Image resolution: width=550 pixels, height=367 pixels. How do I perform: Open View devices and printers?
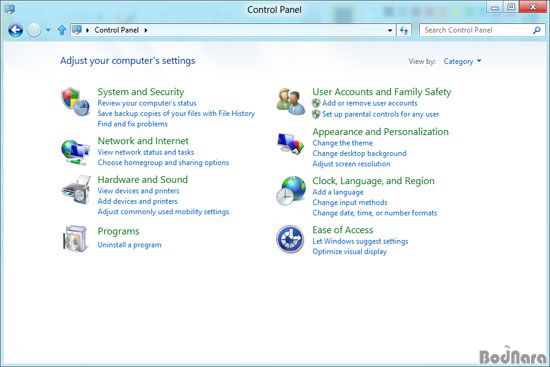coord(138,191)
